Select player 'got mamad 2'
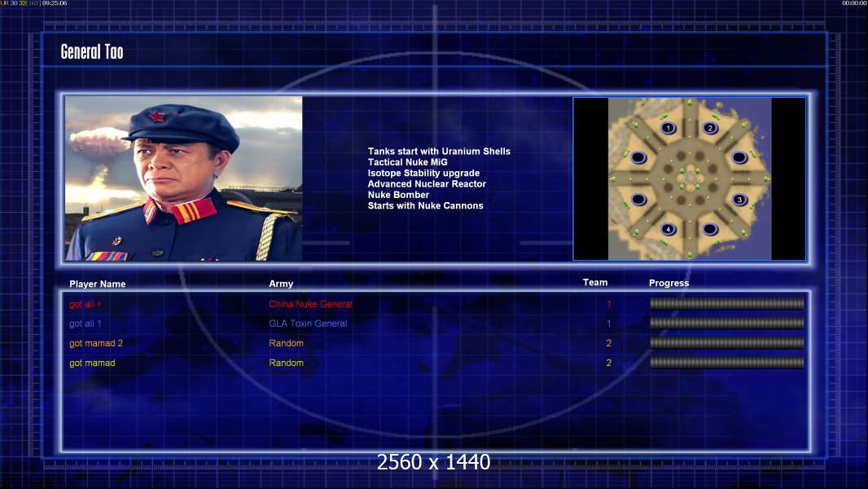The height and width of the screenshot is (489, 868). [x=96, y=343]
